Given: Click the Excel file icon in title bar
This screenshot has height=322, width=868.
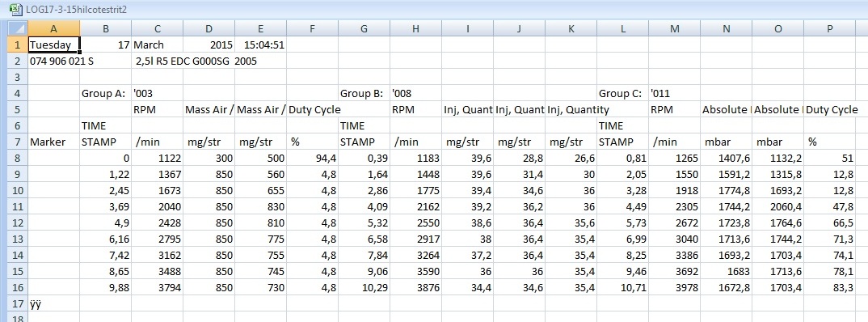Looking at the screenshot, I should tap(15, 9).
